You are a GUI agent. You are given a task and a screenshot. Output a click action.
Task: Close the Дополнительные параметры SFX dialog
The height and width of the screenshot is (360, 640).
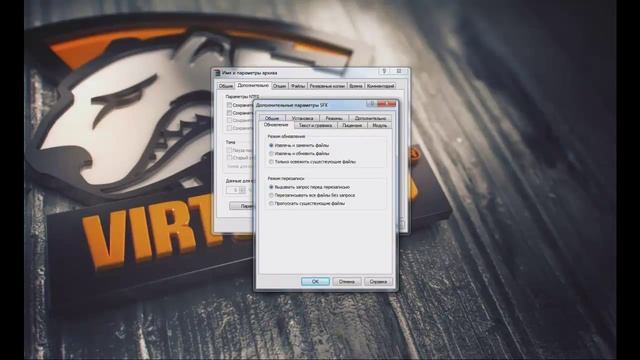click(x=387, y=104)
